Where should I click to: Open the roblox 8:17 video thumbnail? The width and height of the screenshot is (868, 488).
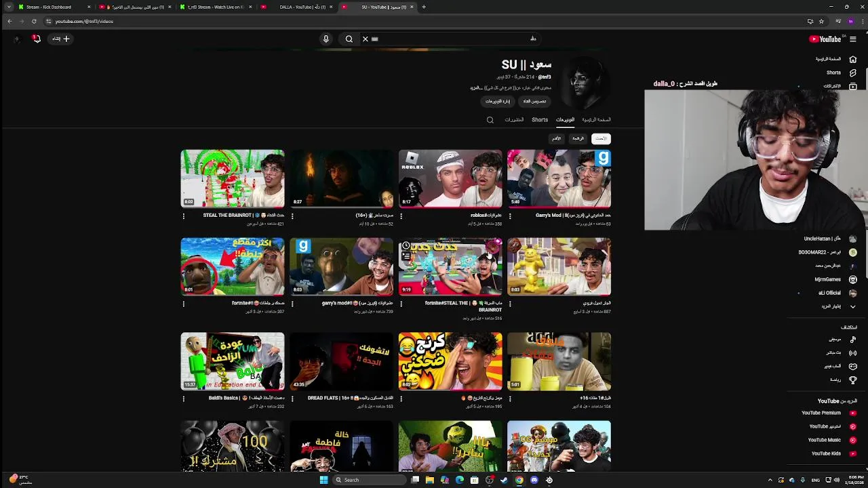450,178
